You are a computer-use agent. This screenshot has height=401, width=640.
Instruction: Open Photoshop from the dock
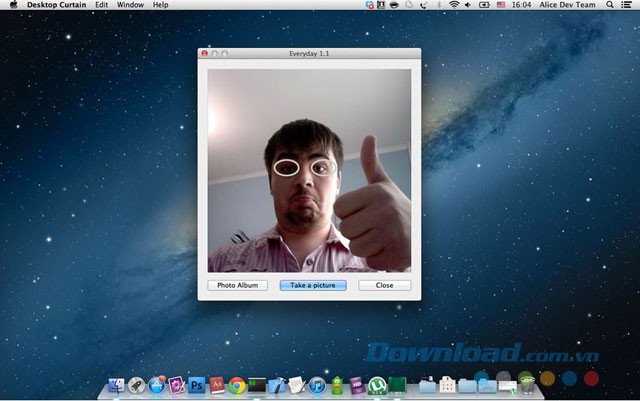[x=196, y=385]
